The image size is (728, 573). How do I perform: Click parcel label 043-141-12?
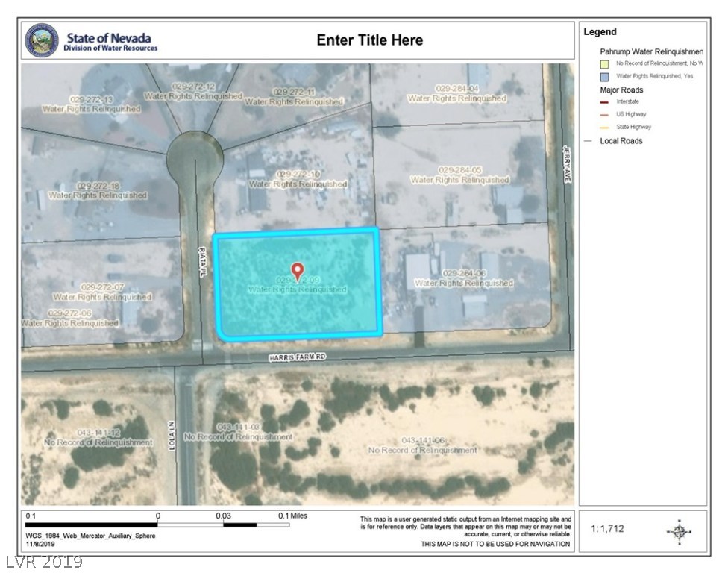click(x=98, y=433)
